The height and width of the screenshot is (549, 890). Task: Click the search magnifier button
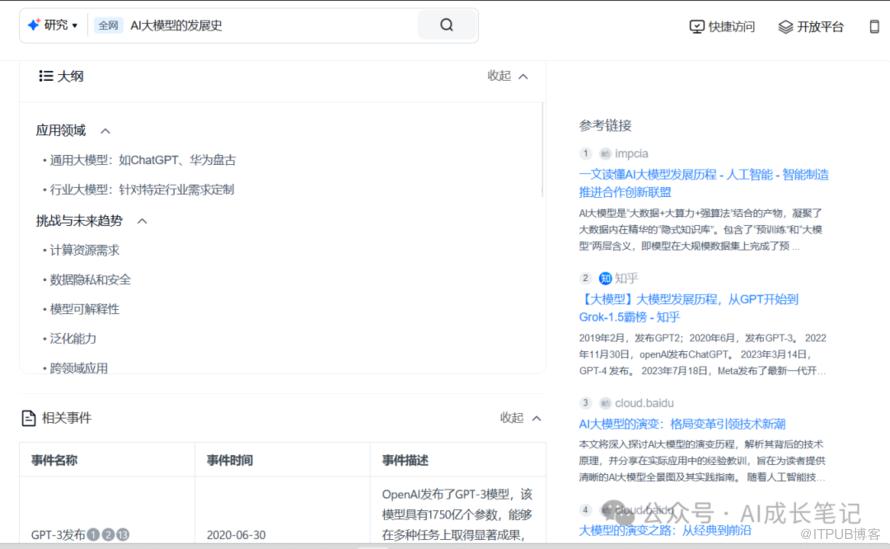tap(447, 25)
